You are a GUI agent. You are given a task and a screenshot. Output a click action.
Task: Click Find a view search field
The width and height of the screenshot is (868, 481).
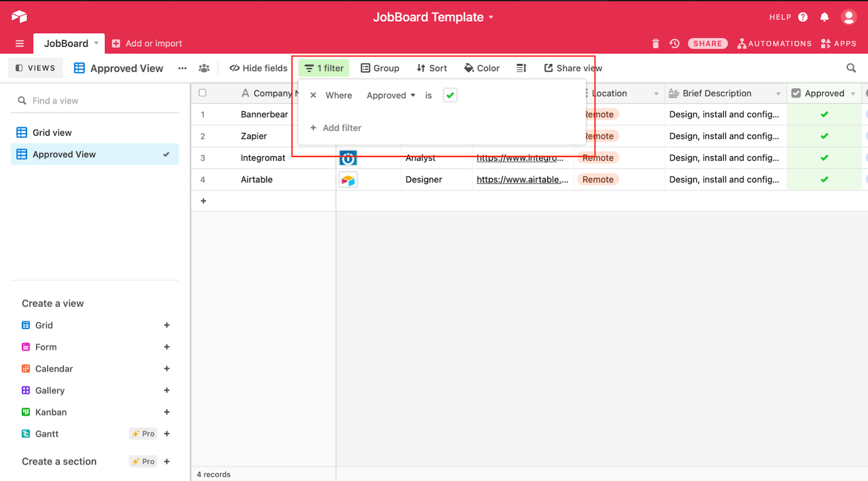click(x=95, y=100)
